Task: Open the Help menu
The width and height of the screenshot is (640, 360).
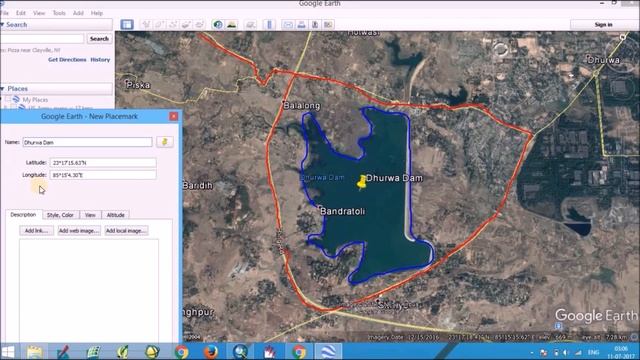Action: [x=97, y=13]
